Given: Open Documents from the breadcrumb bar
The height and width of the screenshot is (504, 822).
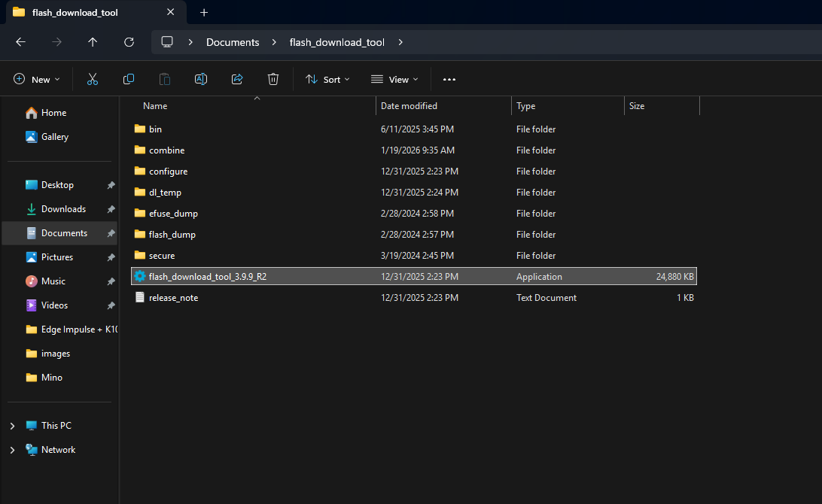Looking at the screenshot, I should point(233,42).
